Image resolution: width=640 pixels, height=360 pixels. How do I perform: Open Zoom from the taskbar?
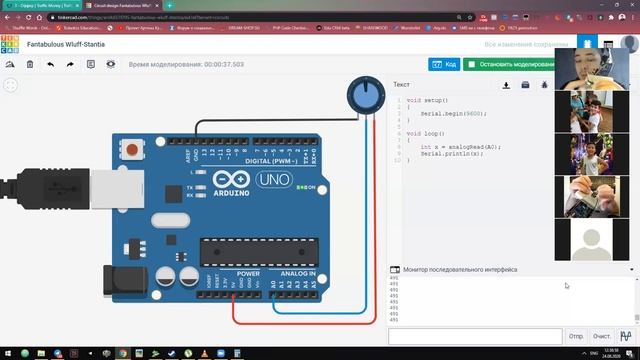pos(221,353)
